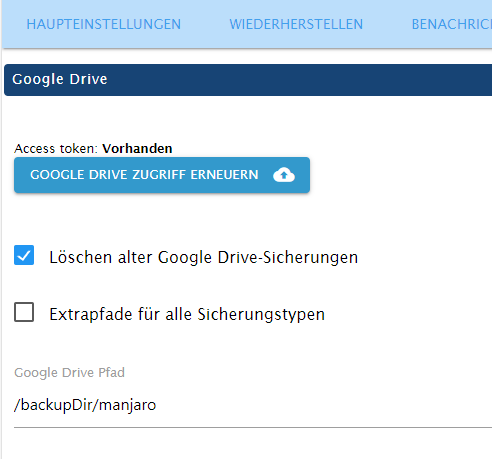Click the 'Löschen alter Google Drive-Sicherungen' label
This screenshot has height=459, width=492.
click(204, 257)
